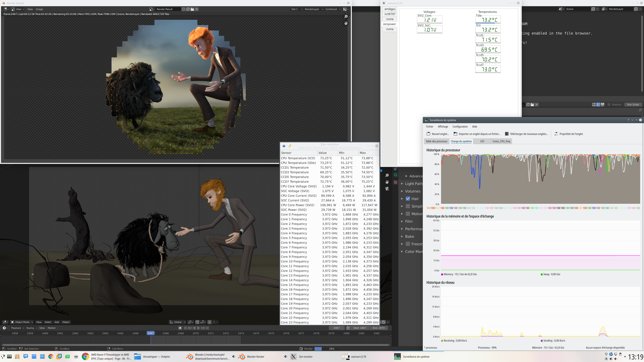
Task: Open the Fichier menu in Surveillance du système
Action: (x=430, y=127)
